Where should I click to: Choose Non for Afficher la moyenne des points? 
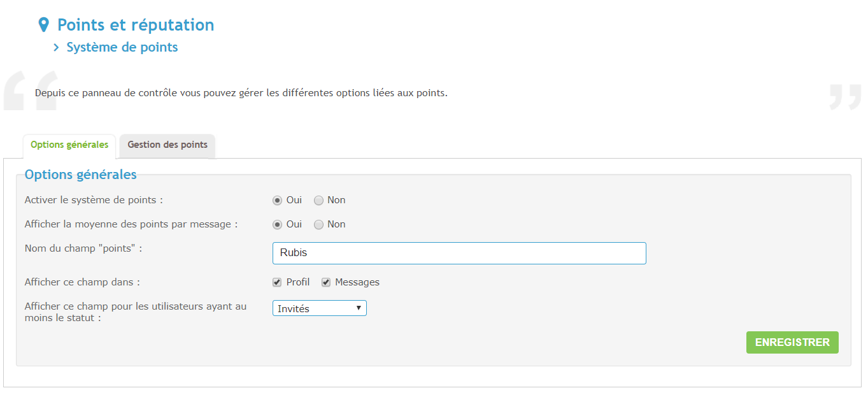(318, 224)
